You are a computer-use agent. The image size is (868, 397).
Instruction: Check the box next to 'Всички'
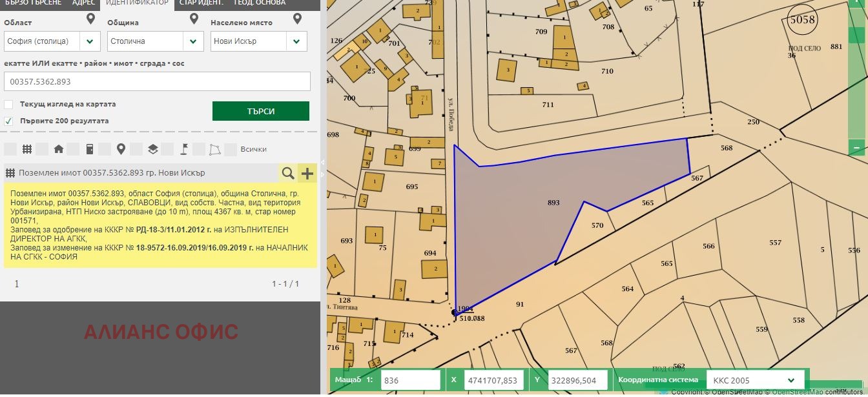(x=230, y=149)
